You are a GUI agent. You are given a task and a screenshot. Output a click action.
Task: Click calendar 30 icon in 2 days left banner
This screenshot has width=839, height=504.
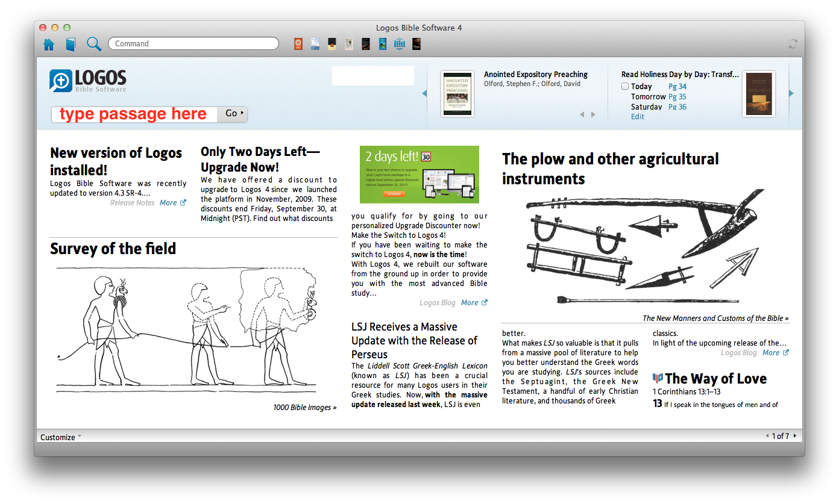pos(426,156)
